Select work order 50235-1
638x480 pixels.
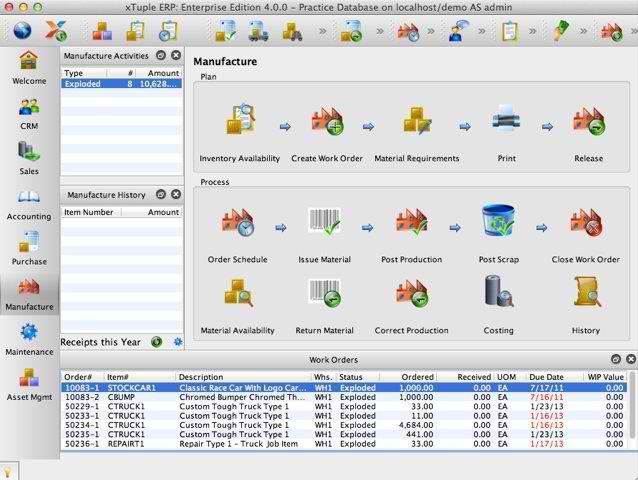pyautogui.click(x=344, y=434)
